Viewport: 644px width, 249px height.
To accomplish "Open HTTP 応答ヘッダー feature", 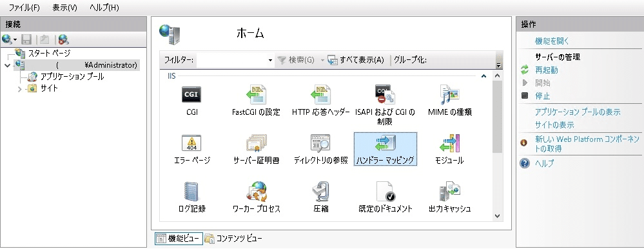I will click(x=321, y=101).
